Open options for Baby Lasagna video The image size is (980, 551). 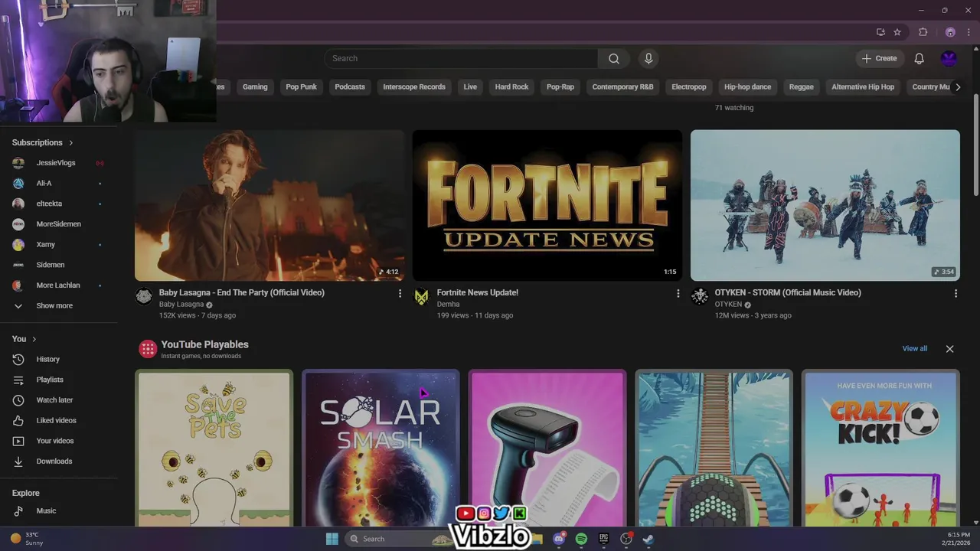coord(400,293)
